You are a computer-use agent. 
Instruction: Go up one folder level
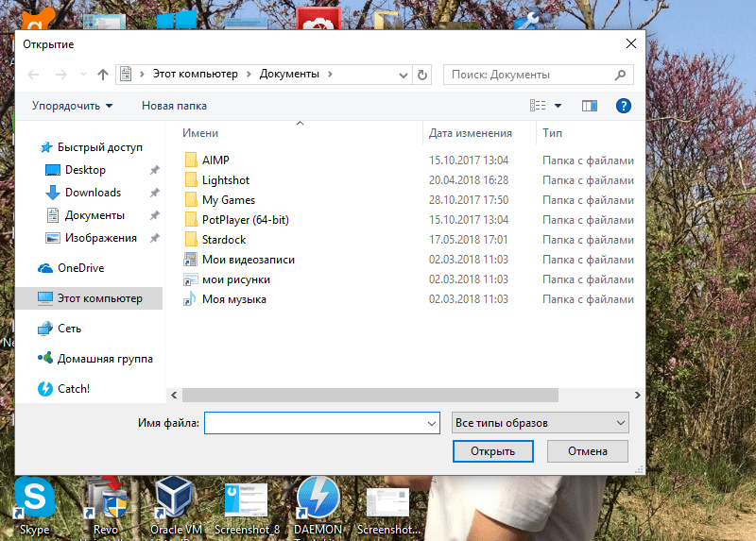point(103,75)
